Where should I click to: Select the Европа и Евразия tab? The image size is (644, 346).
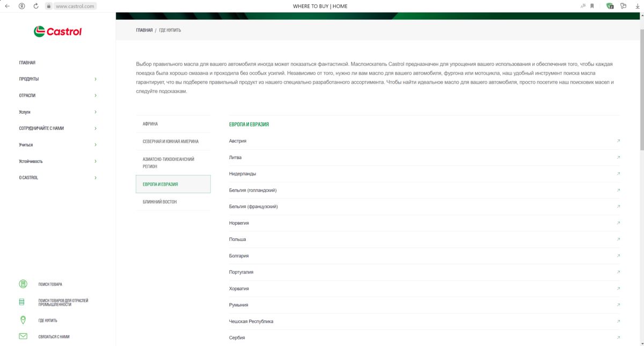pyautogui.click(x=173, y=184)
